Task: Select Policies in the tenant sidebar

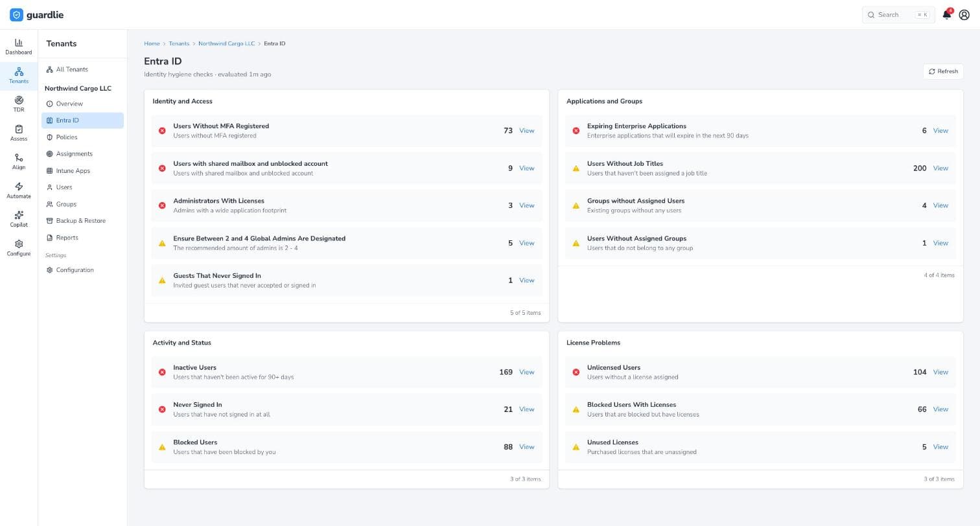Action: pos(82,137)
